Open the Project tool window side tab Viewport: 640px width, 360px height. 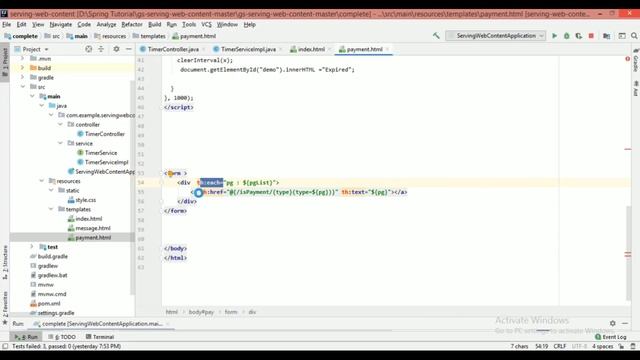point(5,62)
